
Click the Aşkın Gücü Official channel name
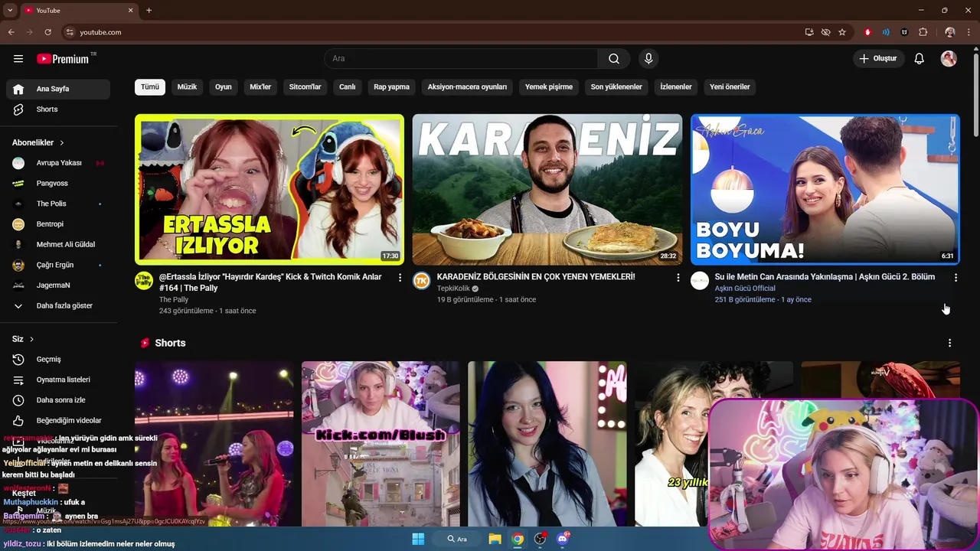745,289
